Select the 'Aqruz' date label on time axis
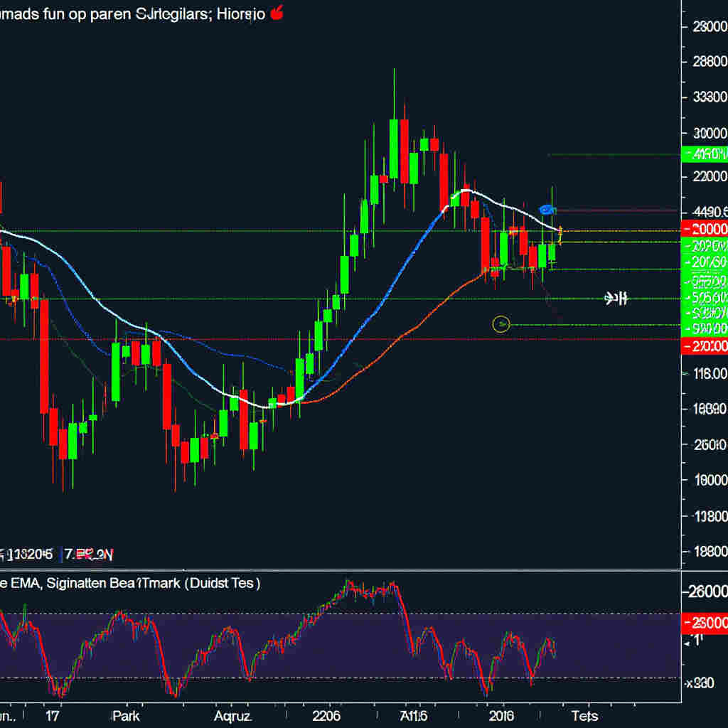728x728 pixels. (234, 714)
